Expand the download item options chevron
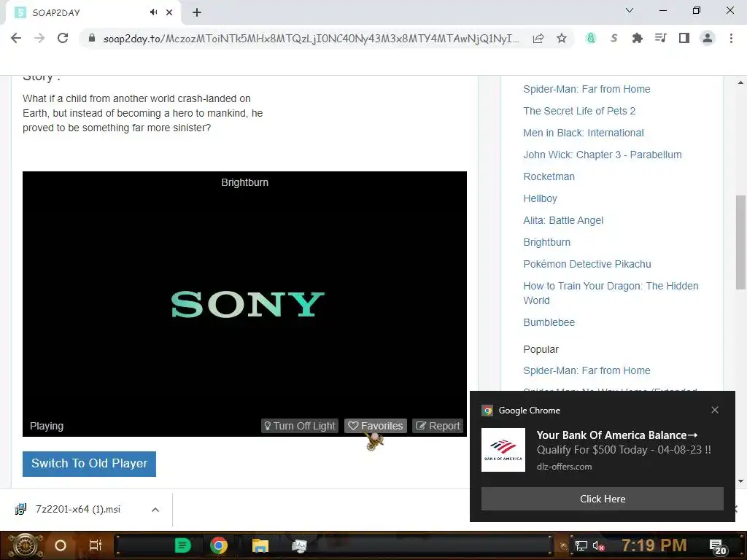747x560 pixels. pyautogui.click(x=155, y=510)
